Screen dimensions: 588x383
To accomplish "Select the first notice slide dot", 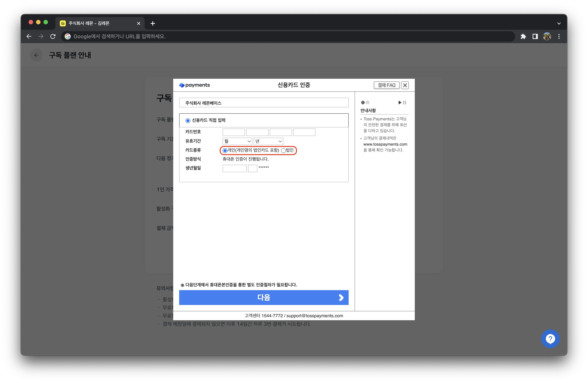I will click(x=363, y=103).
